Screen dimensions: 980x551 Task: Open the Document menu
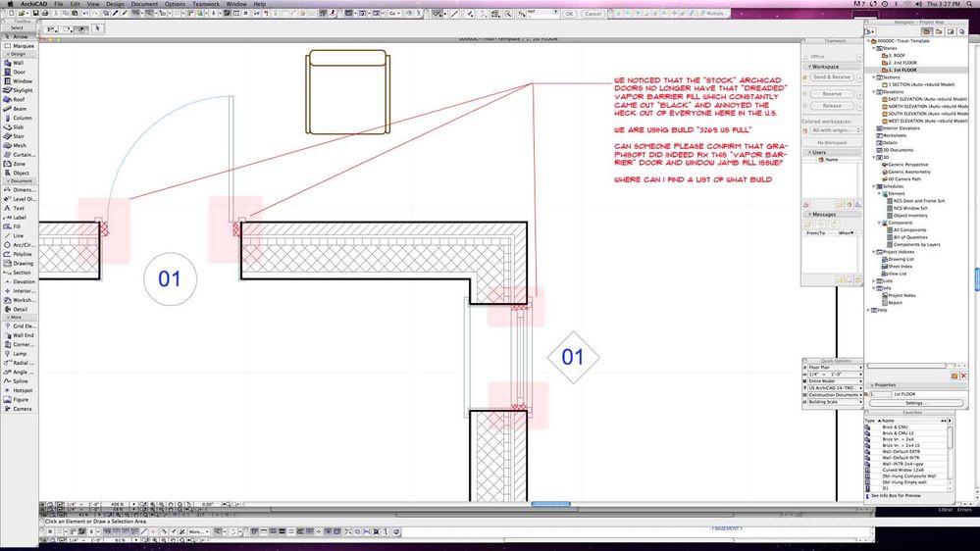[144, 4]
